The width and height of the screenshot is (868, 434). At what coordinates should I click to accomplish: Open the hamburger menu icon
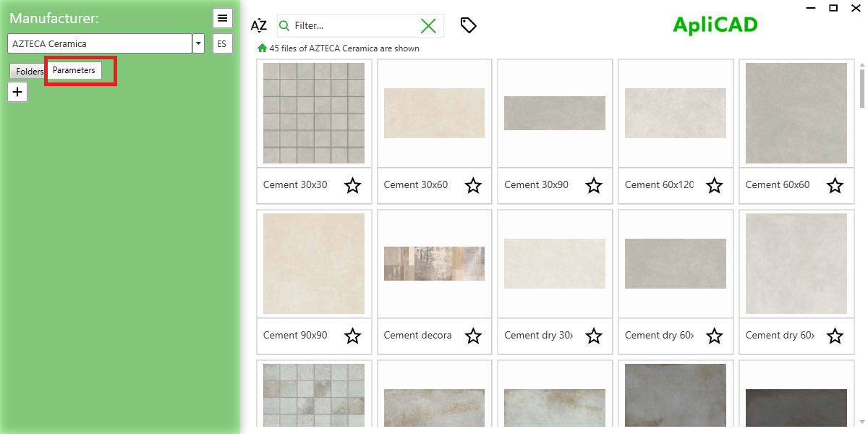pos(223,17)
